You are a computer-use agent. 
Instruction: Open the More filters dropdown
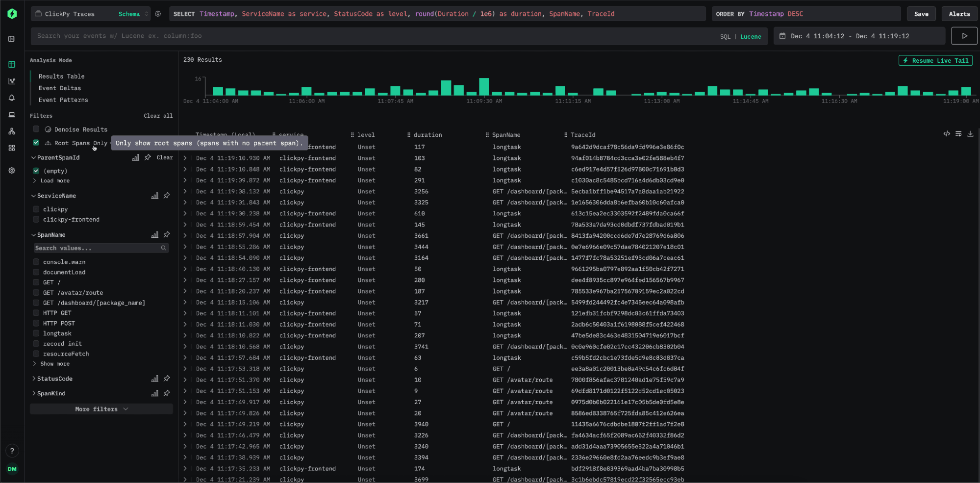pyautogui.click(x=101, y=409)
